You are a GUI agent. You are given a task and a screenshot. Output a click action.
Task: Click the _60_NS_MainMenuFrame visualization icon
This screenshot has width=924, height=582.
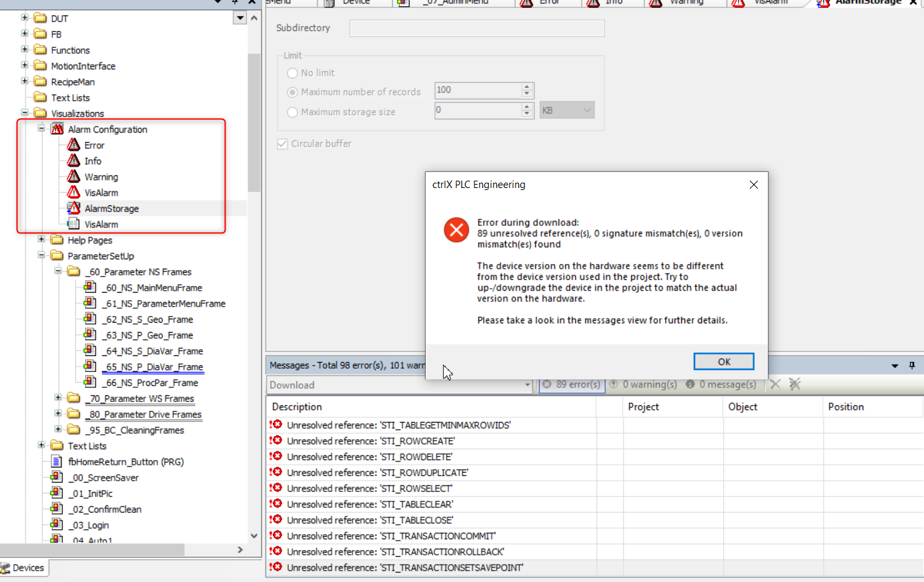click(89, 287)
